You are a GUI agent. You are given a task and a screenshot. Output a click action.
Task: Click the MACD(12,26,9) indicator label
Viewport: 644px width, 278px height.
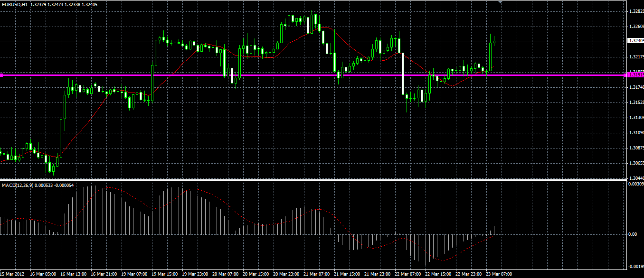click(16, 185)
